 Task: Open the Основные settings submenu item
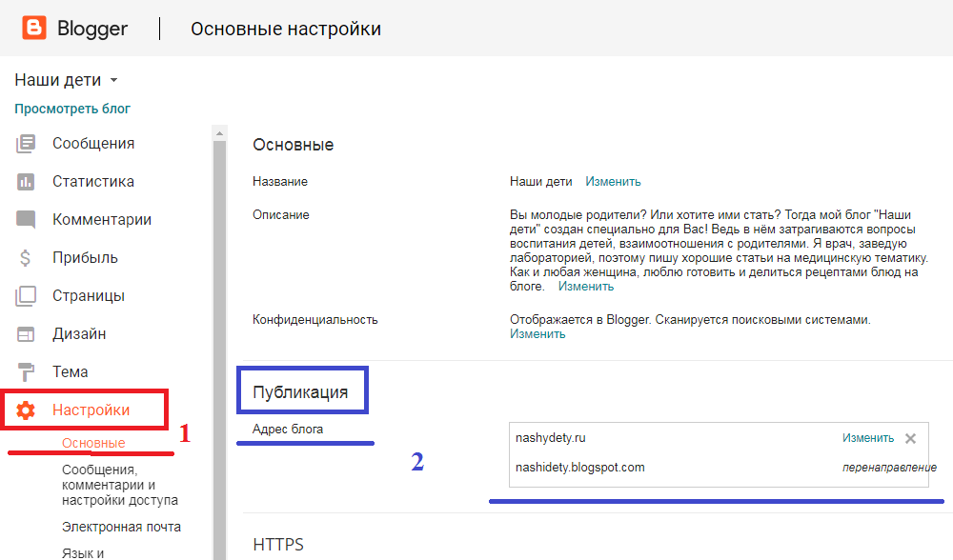93,444
